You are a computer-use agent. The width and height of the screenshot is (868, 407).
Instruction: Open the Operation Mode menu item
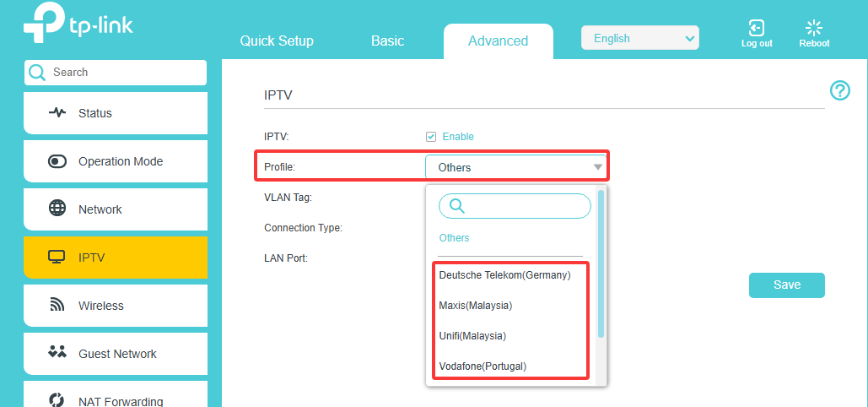pyautogui.click(x=116, y=161)
